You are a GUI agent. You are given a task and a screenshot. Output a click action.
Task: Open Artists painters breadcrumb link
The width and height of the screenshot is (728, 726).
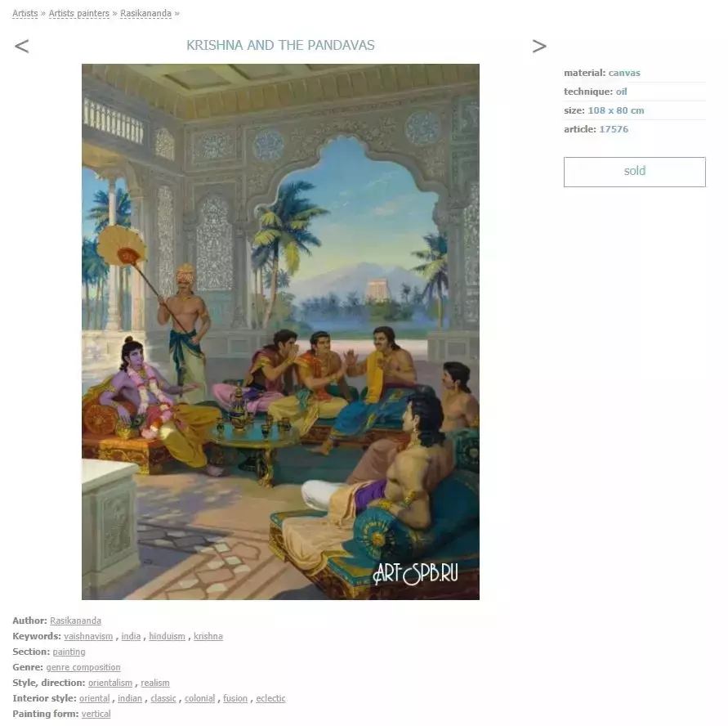(79, 13)
